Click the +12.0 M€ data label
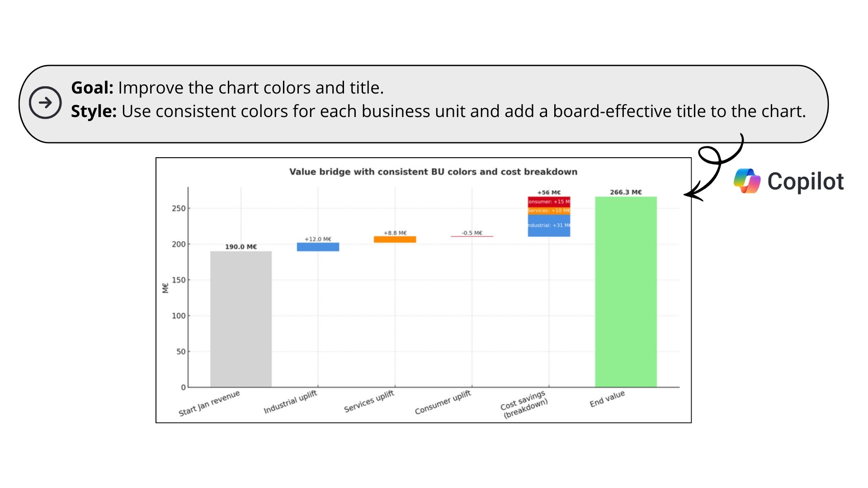 (318, 239)
